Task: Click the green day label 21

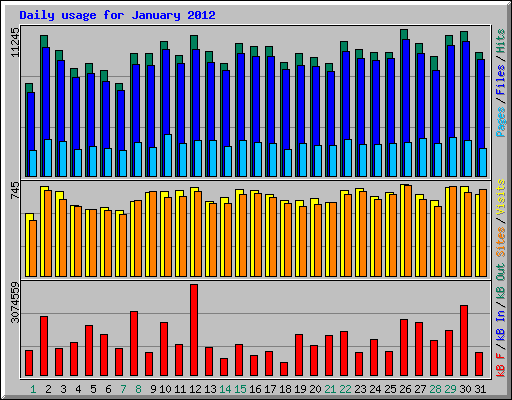Action: pos(330,389)
